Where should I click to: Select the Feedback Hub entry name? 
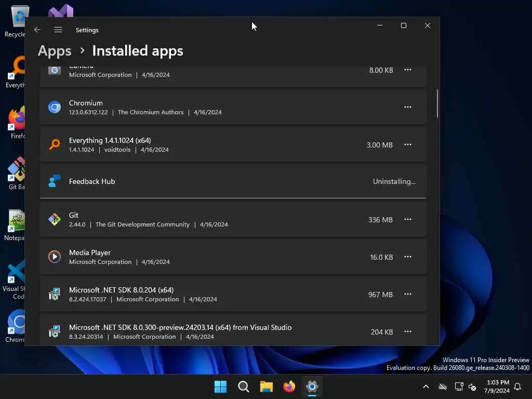pos(92,181)
